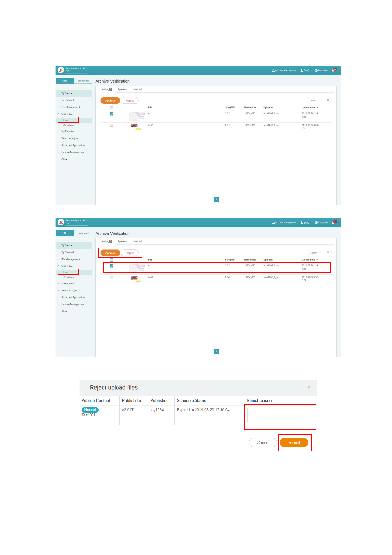Uncheck the first file checkbox in top screenshot

pyautogui.click(x=111, y=114)
